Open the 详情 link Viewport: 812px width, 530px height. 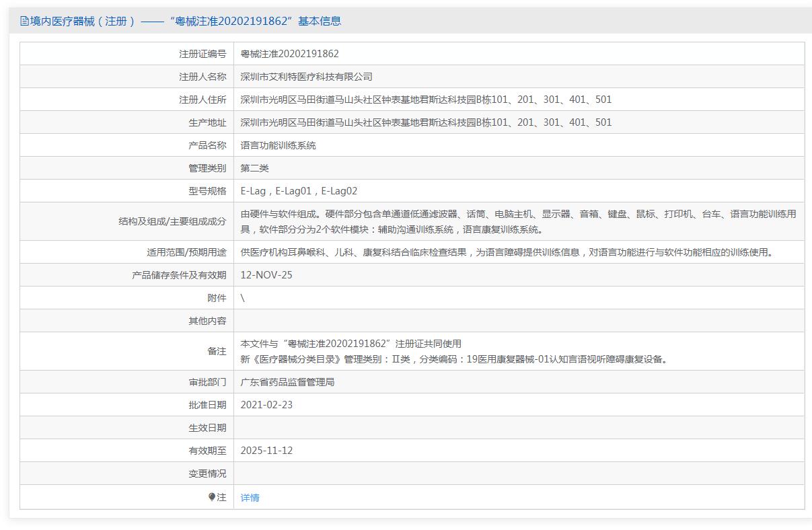250,498
